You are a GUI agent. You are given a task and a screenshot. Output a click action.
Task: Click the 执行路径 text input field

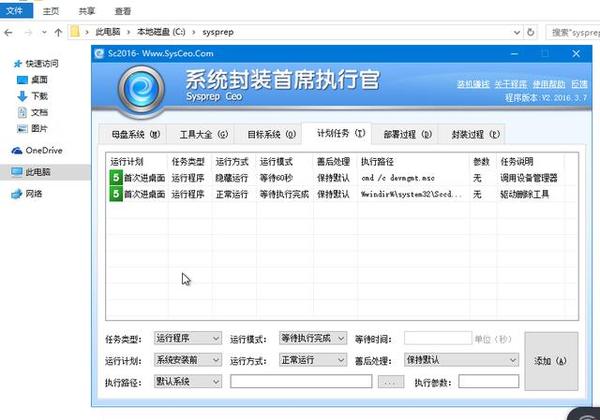301,381
